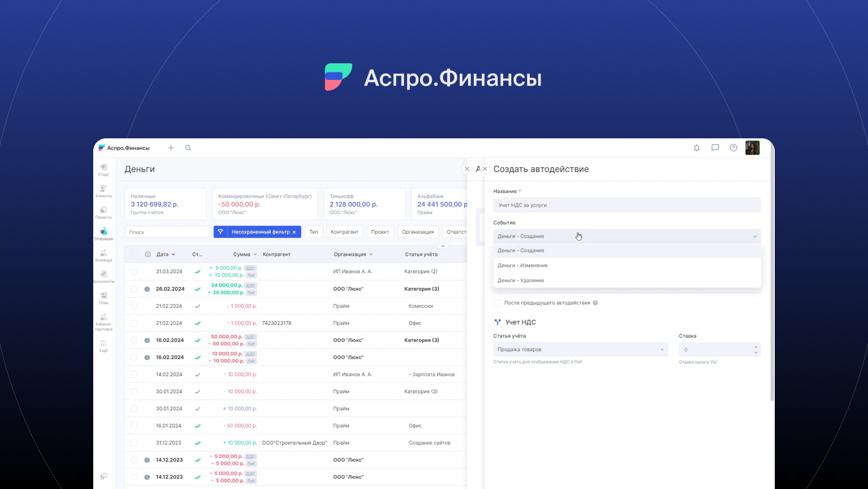Screen dimensions: 868x489
Task: Open search with the magnifier icon
Action: [188, 148]
